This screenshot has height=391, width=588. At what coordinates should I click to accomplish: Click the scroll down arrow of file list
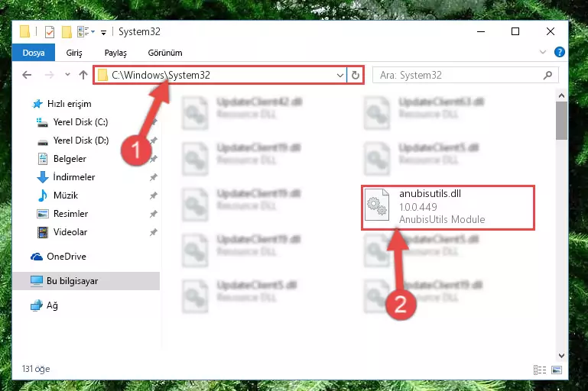point(561,355)
